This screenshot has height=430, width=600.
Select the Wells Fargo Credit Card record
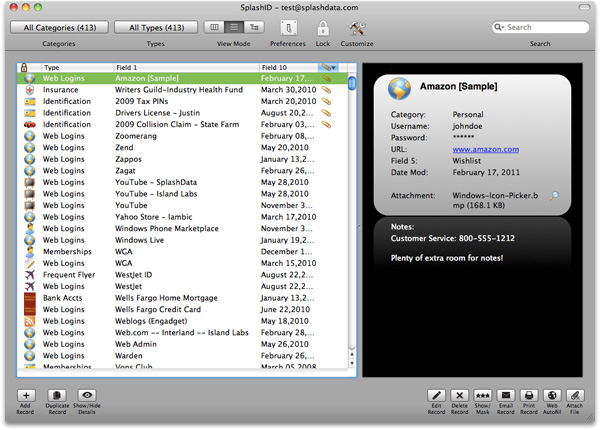pos(183,309)
